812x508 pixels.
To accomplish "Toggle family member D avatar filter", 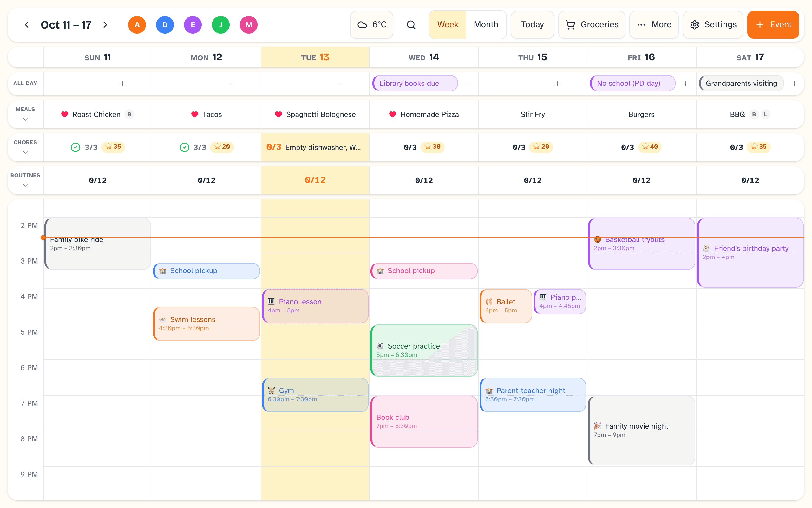I will click(165, 24).
